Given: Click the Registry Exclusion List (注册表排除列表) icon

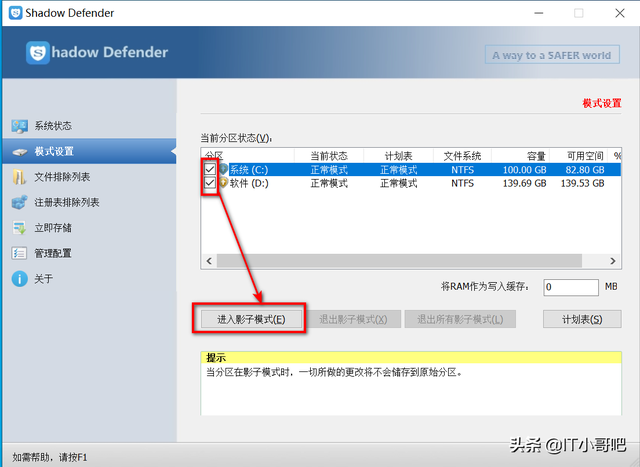Looking at the screenshot, I should [19, 202].
